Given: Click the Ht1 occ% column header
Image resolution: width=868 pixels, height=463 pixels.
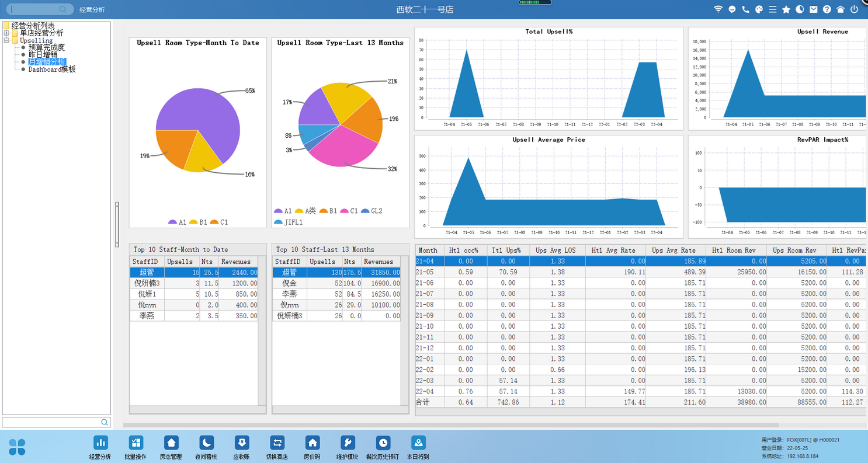Looking at the screenshot, I should [466, 250].
